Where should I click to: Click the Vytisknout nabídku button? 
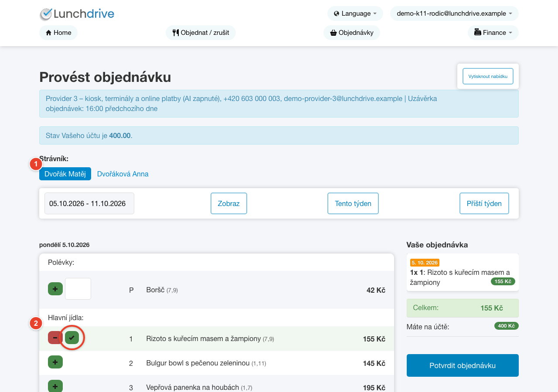[488, 76]
